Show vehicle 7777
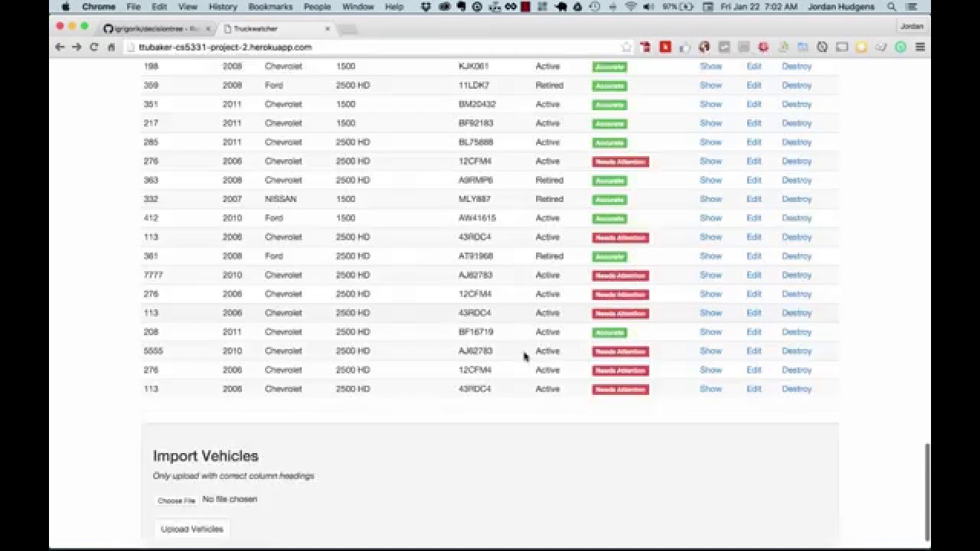The height and width of the screenshot is (551, 980). click(x=710, y=275)
